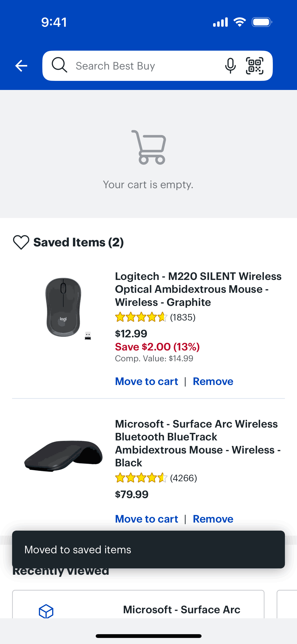Viewport: 297px width, 644px height.
Task: Open Microsoft Surface Arc product title
Action: point(197,443)
